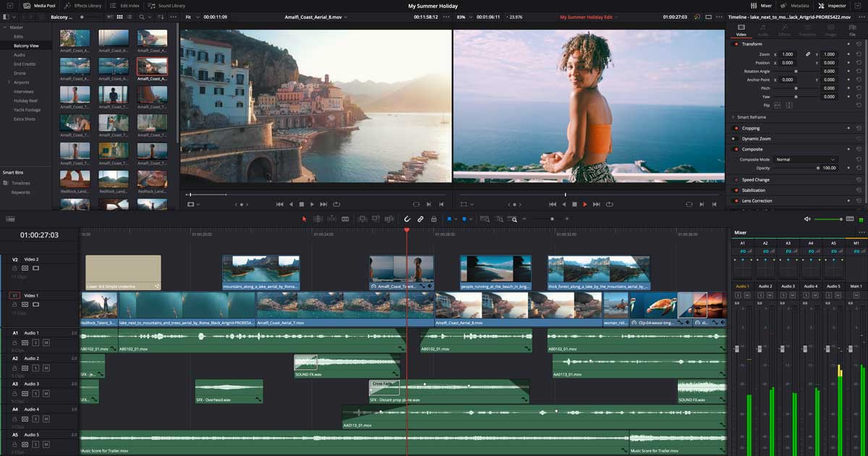Select the red-highlighted Amalfi_Coast_A clip thumbnail
The image size is (868, 456).
tap(152, 67)
